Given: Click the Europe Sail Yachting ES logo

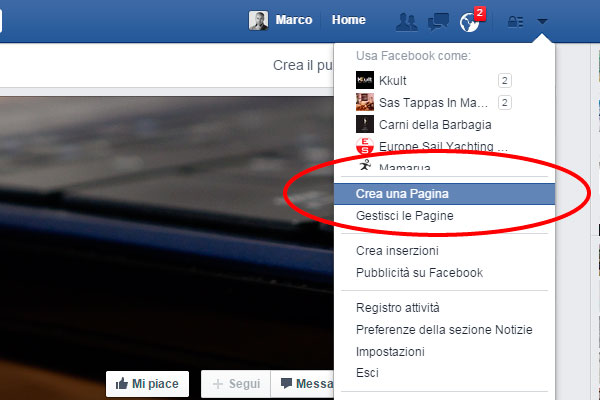Looking at the screenshot, I should pyautogui.click(x=365, y=146).
